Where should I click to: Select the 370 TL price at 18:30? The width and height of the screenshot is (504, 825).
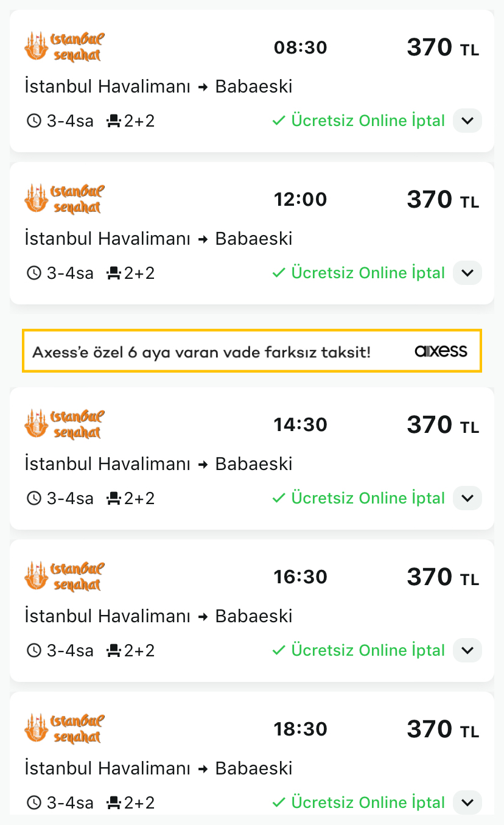443,729
